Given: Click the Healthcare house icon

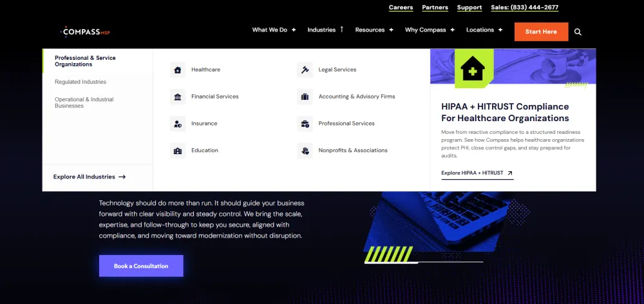Looking at the screenshot, I should (x=178, y=70).
